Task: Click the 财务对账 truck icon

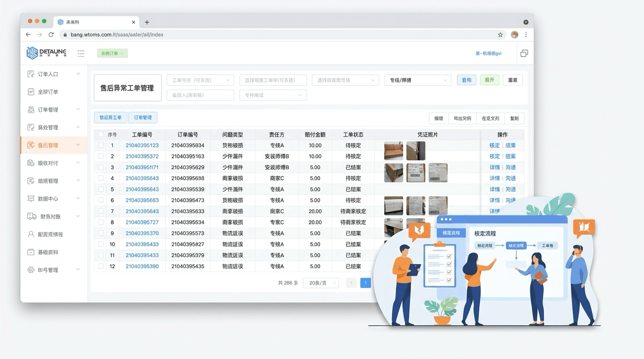Action: (31, 216)
